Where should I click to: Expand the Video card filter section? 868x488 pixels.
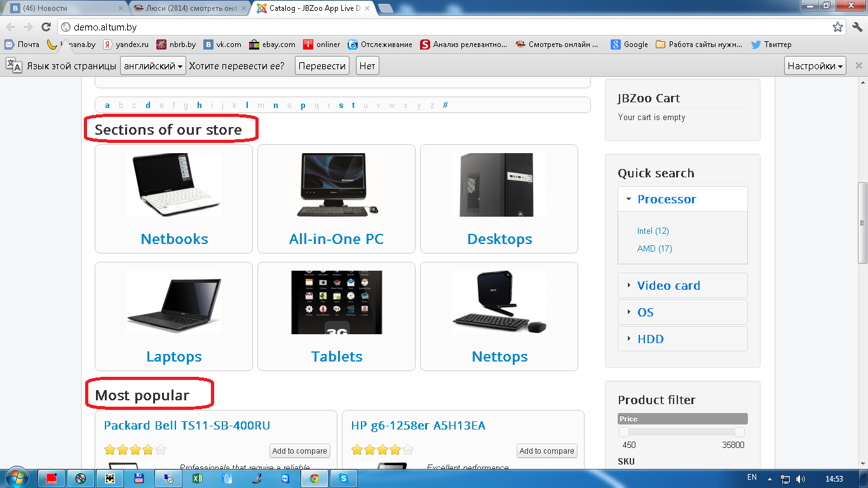coord(682,285)
